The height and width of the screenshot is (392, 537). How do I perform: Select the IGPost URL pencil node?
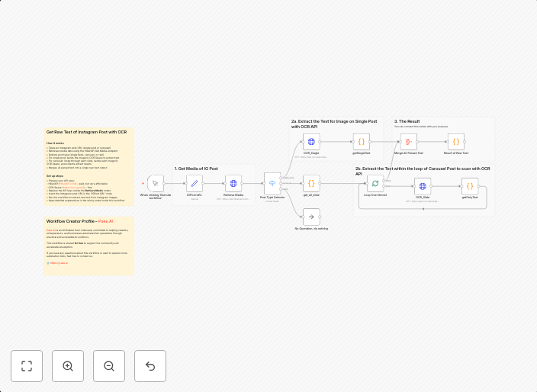(x=195, y=183)
